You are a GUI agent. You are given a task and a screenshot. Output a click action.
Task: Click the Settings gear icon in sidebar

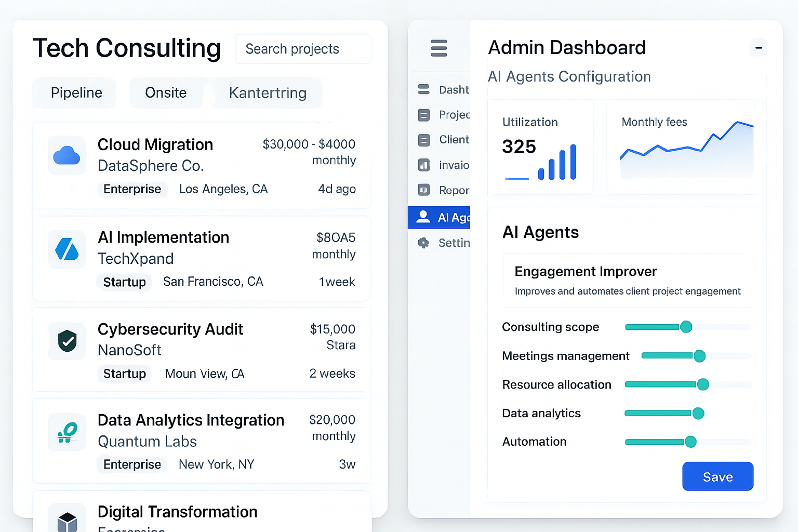click(424, 243)
